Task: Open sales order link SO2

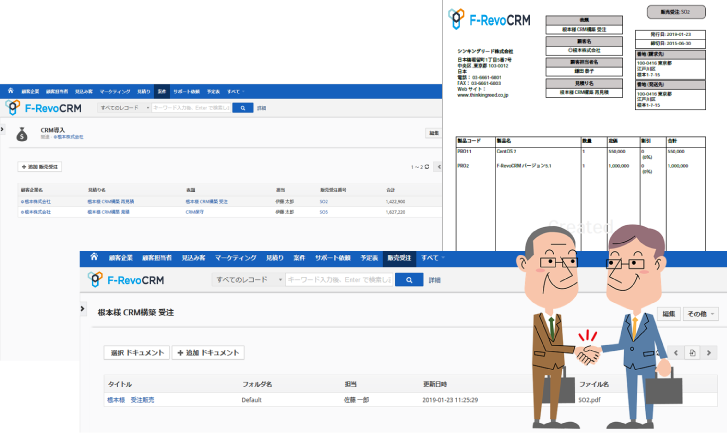Action: [324, 202]
